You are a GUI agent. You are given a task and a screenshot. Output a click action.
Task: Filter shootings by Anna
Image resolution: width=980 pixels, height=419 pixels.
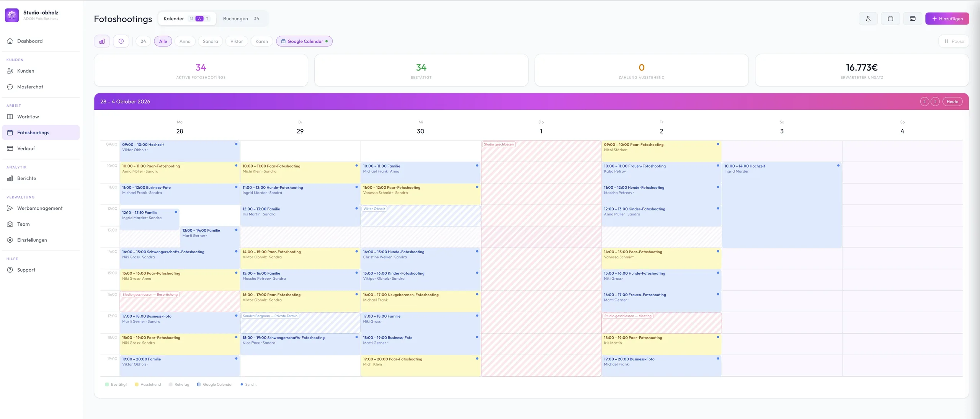[x=185, y=41]
